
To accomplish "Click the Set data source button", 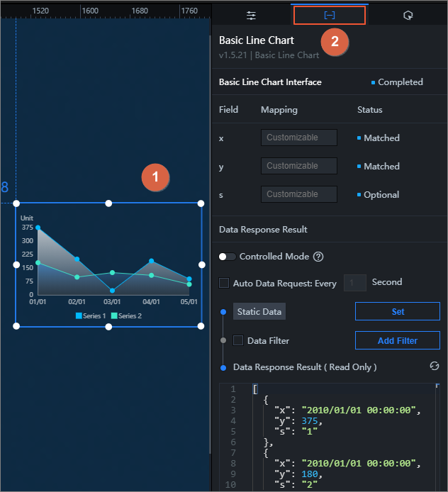I will coord(398,311).
